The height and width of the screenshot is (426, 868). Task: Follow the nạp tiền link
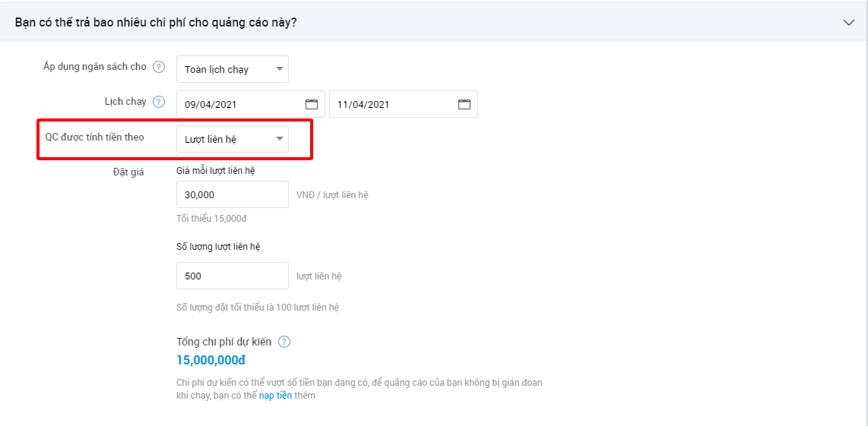[275, 396]
